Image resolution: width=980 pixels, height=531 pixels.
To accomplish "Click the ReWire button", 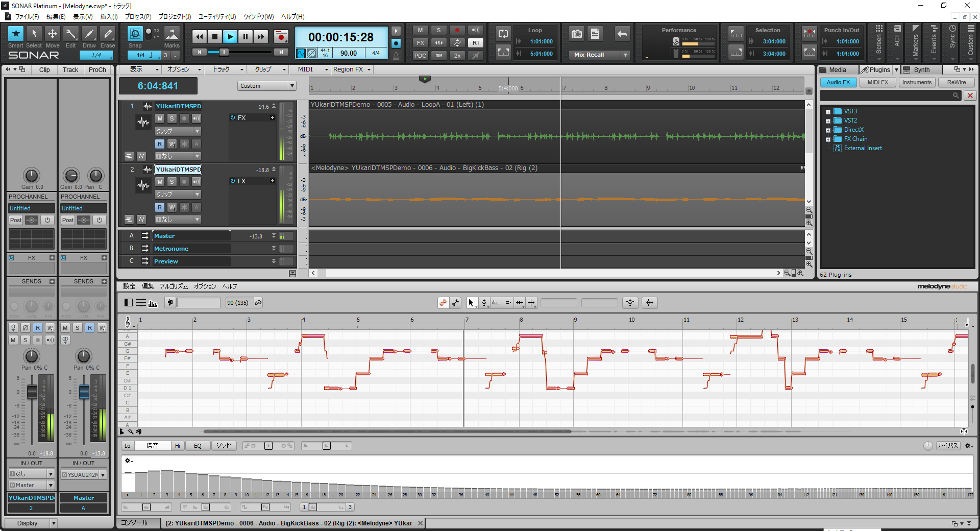I will coord(956,82).
